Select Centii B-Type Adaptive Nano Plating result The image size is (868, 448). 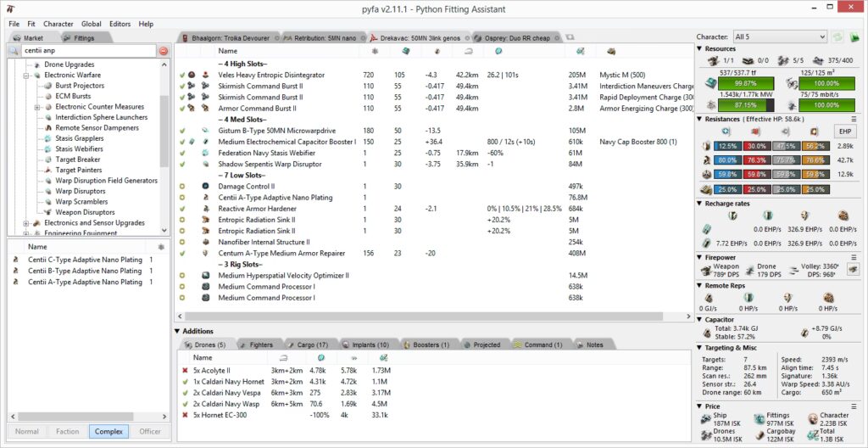pos(85,271)
